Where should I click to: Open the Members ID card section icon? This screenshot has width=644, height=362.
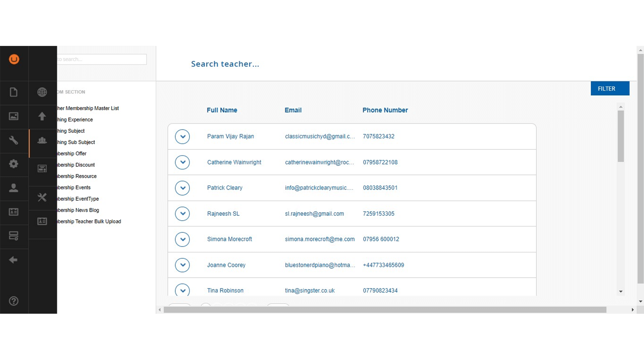14,212
